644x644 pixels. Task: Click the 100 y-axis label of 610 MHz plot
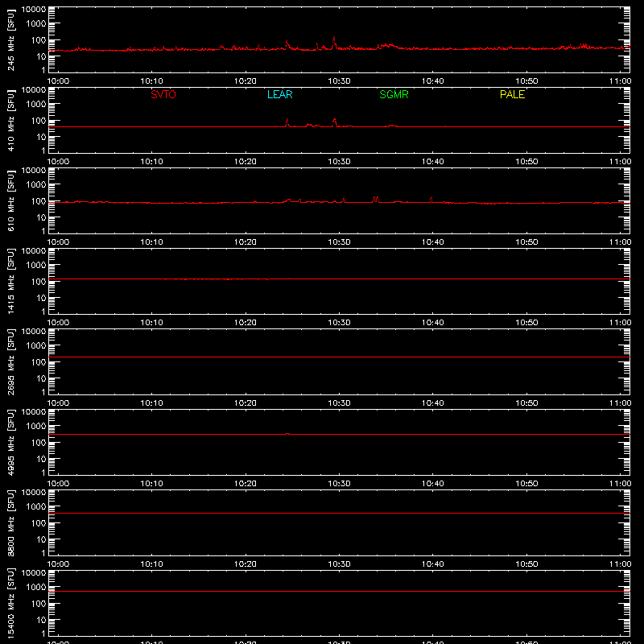(x=39, y=201)
